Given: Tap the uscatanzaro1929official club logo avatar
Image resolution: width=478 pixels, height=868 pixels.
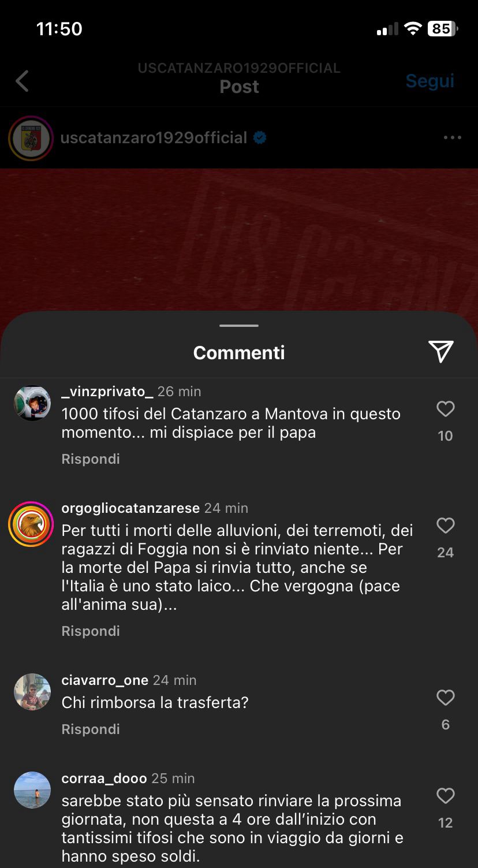Looking at the screenshot, I should [x=31, y=138].
